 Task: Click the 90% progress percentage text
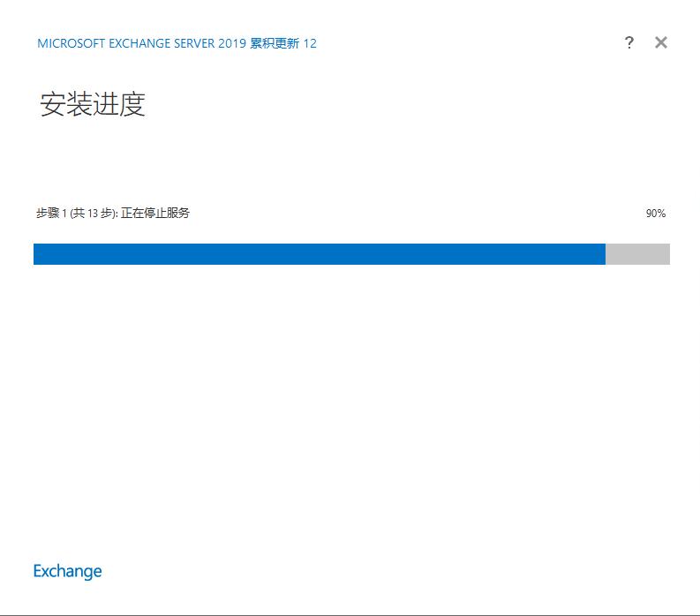tap(655, 214)
